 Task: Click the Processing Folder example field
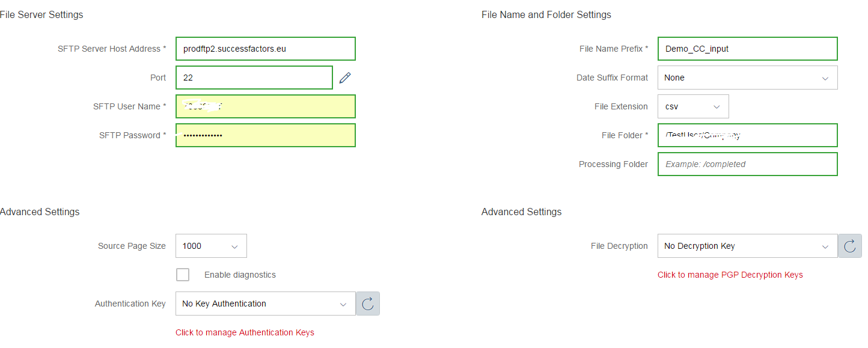click(747, 163)
